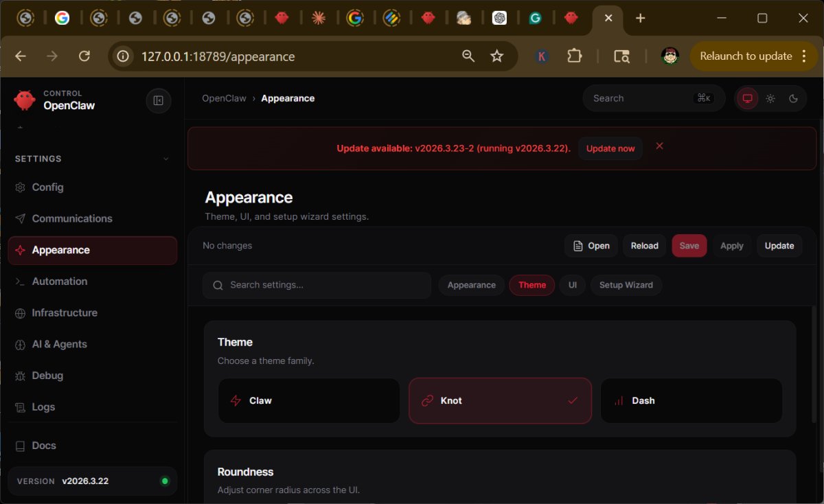The height and width of the screenshot is (504, 824).
Task: Focus the top Search field
Action: pyautogui.click(x=654, y=98)
